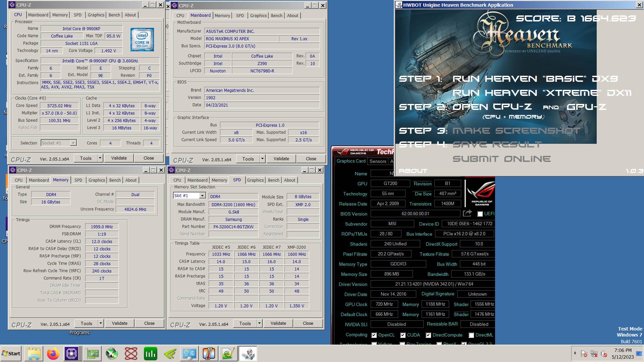Click the Start button
Image resolution: width=644 pixels, height=362 pixels.
11,354
